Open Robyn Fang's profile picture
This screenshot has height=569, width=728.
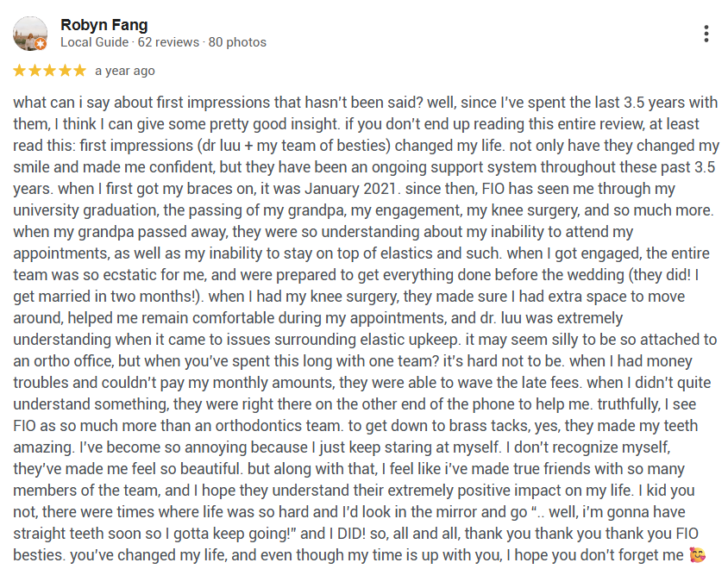click(x=30, y=34)
